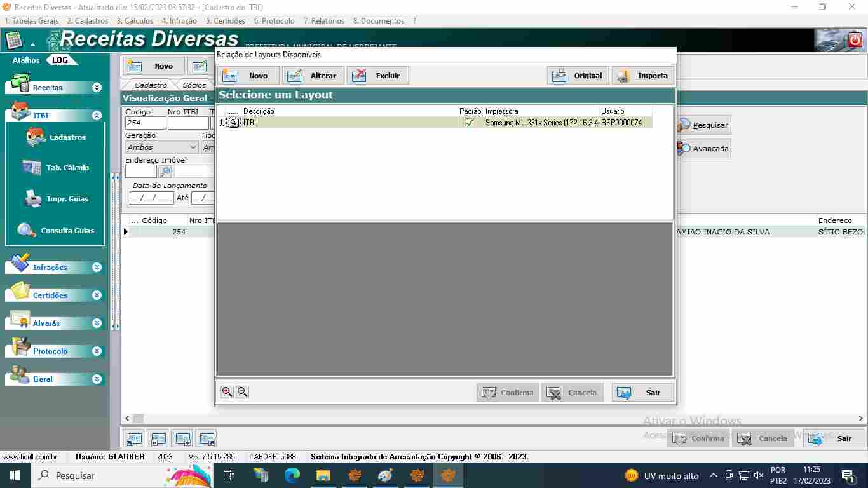Open the 7. Relatórios menu
868x488 pixels.
tap(324, 21)
